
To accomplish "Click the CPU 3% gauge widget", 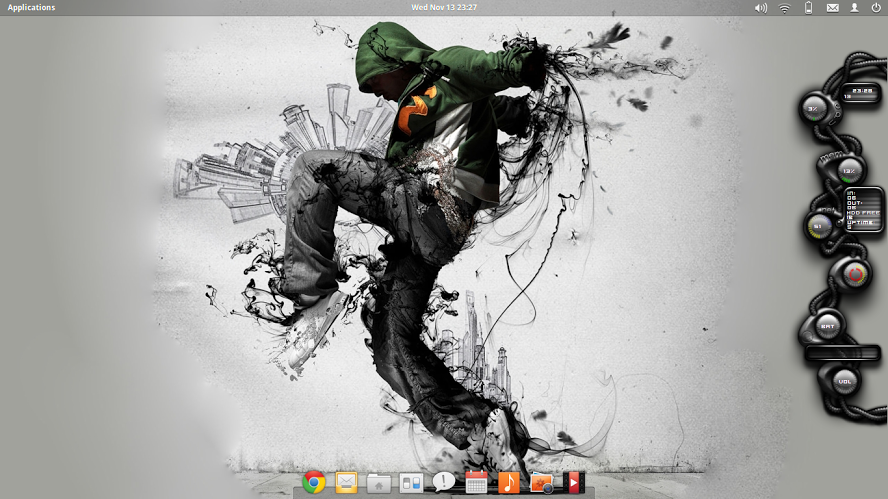I will coord(813,109).
